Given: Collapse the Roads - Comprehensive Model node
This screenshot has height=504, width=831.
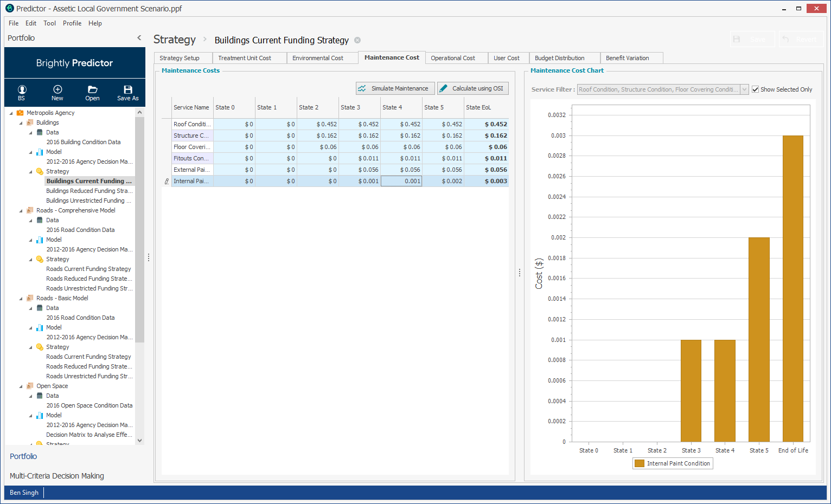Looking at the screenshot, I should (x=21, y=211).
